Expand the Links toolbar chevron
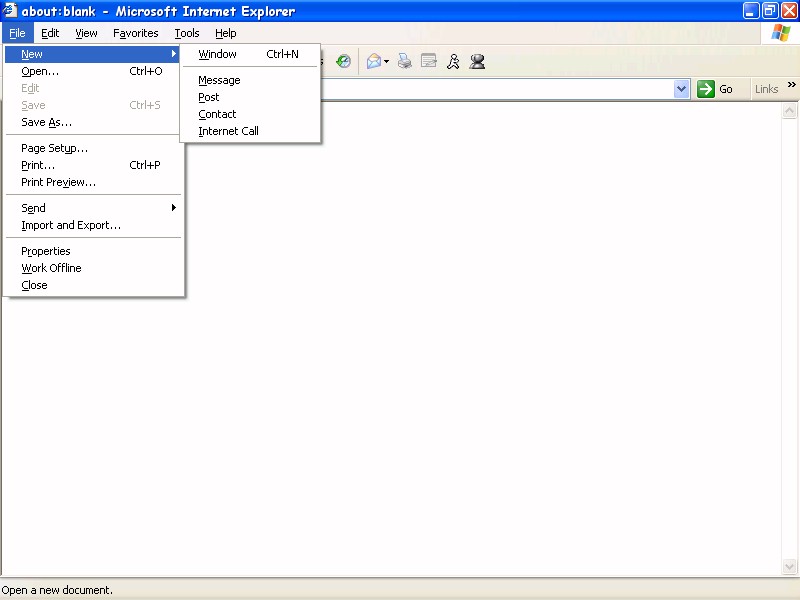The image size is (800, 600). click(x=791, y=85)
